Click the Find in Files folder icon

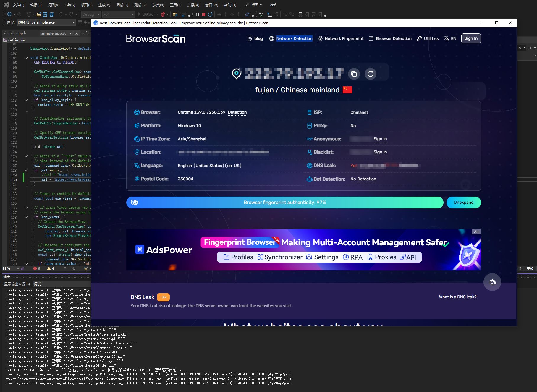[x=175, y=14]
